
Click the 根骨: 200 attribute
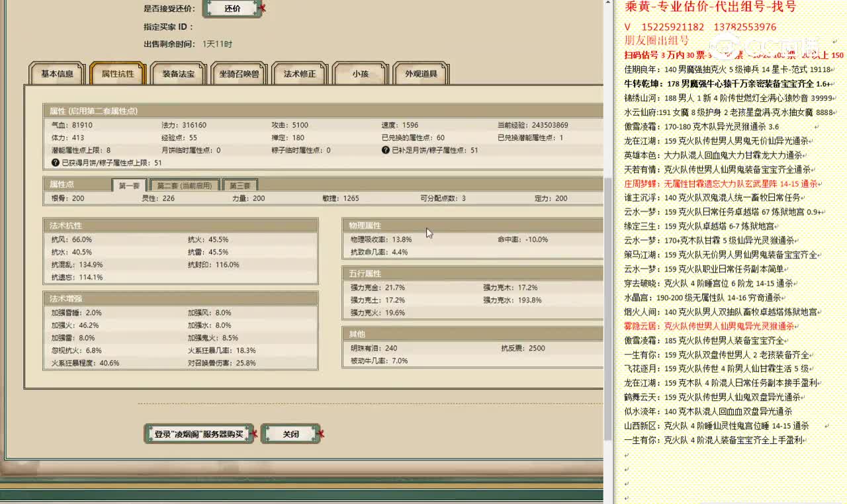click(67, 198)
